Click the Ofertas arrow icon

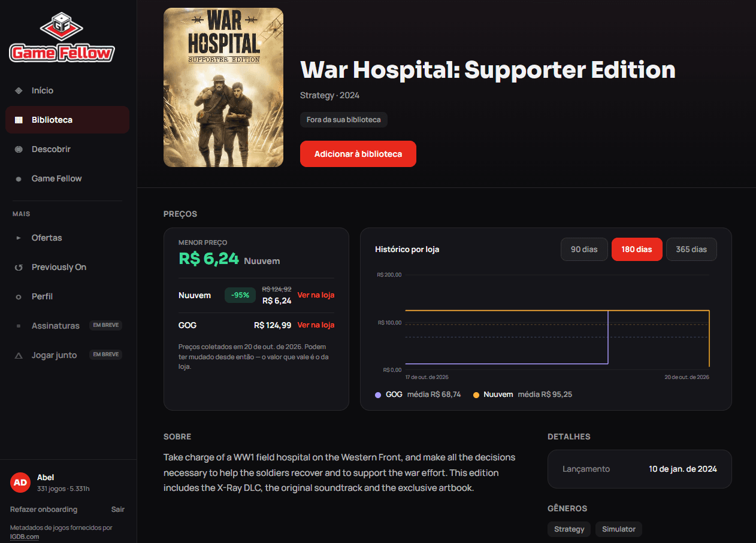click(19, 238)
